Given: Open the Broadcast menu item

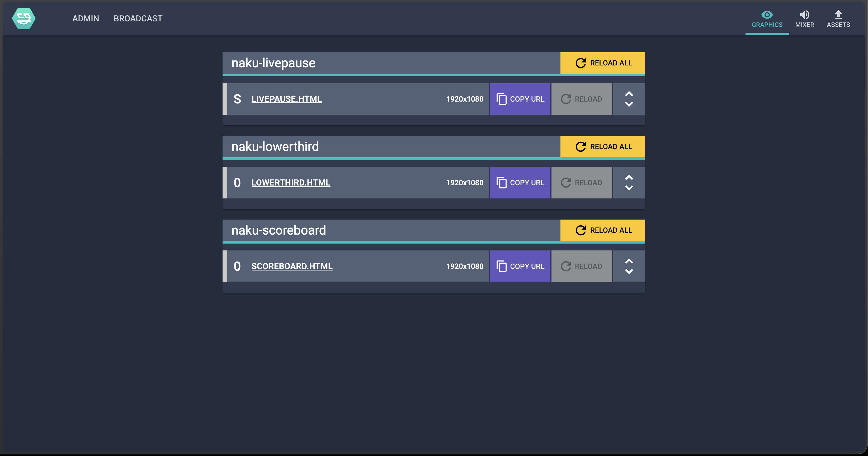Looking at the screenshot, I should 138,18.
